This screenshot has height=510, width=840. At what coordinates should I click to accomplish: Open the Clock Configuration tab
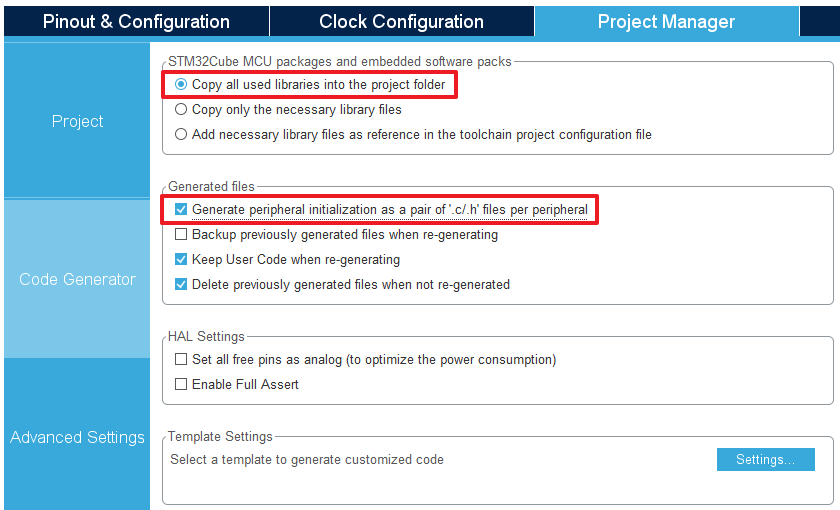pos(402,21)
